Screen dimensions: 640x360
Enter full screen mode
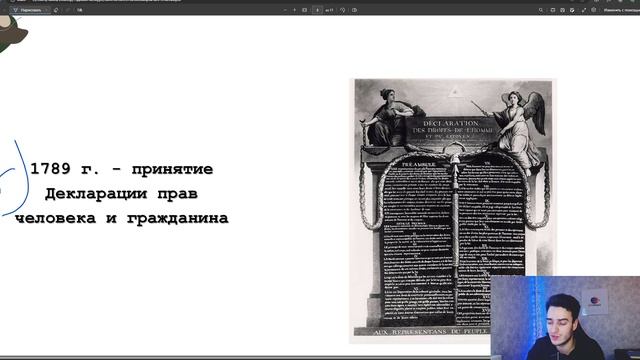pos(584,10)
